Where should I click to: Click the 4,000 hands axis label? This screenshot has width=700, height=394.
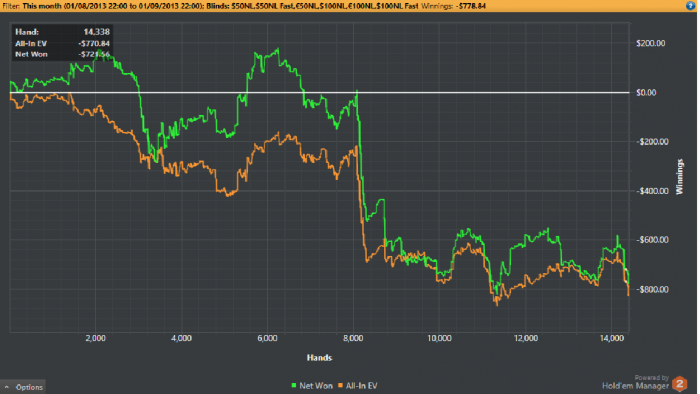pos(181,338)
